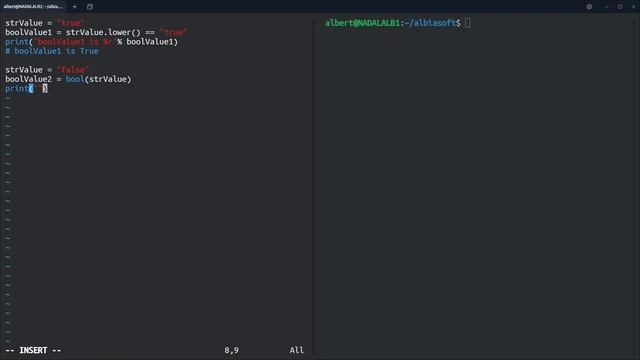Place cursor at the shell prompt in right pane

pyautogui.click(x=467, y=23)
